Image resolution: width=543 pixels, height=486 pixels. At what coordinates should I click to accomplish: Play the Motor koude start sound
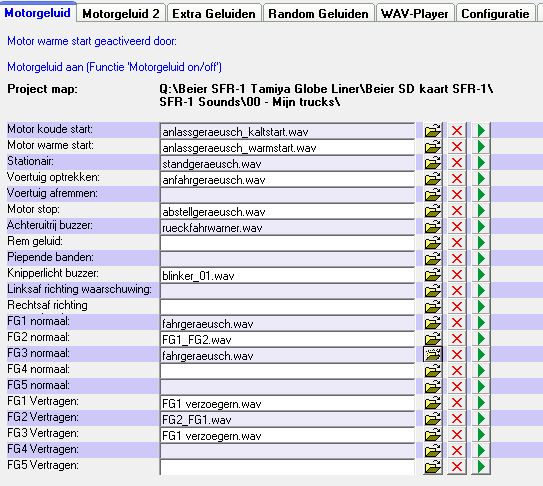[x=481, y=131]
